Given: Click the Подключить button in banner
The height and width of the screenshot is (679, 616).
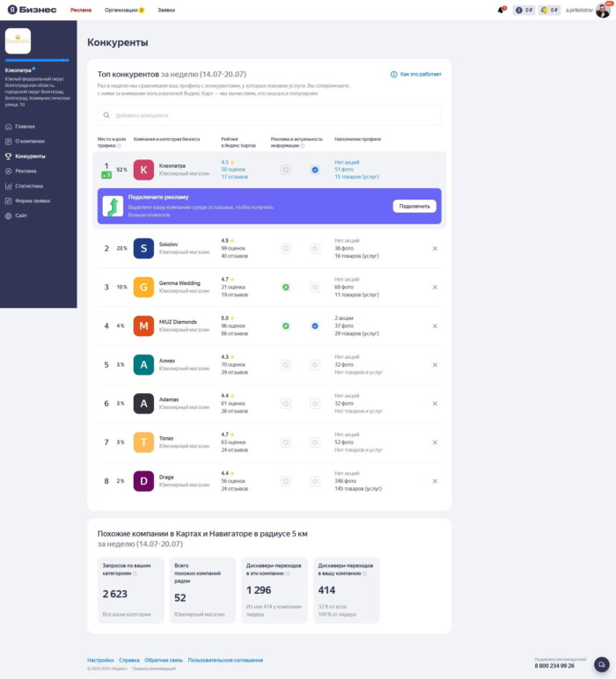Looking at the screenshot, I should [x=414, y=206].
